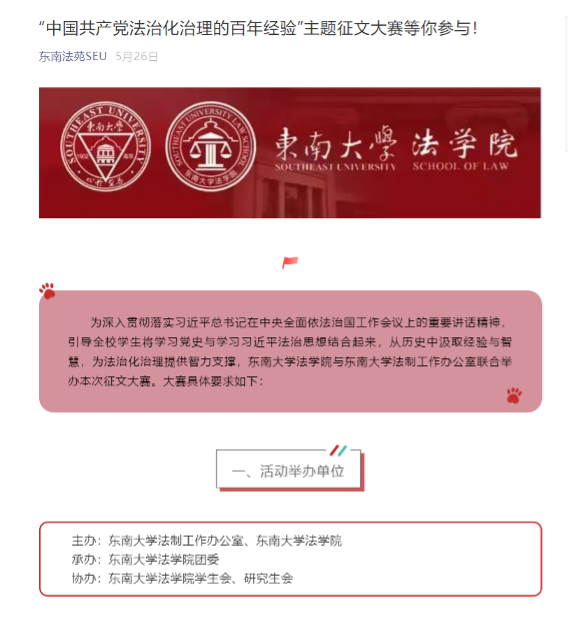Click the 东南大学 calligraphy text in banner
Viewport: 570px width, 623px height.
click(336, 143)
